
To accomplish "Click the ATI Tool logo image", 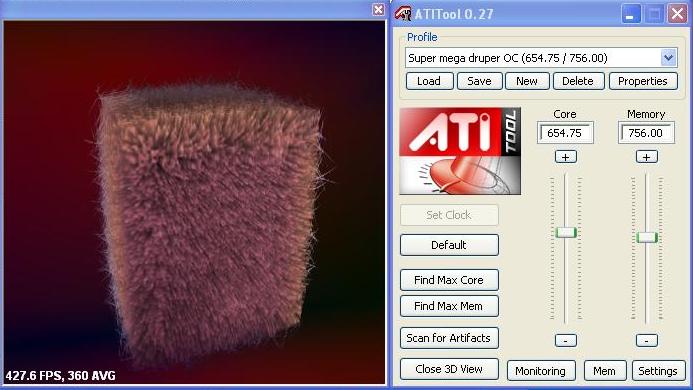I will tap(460, 151).
